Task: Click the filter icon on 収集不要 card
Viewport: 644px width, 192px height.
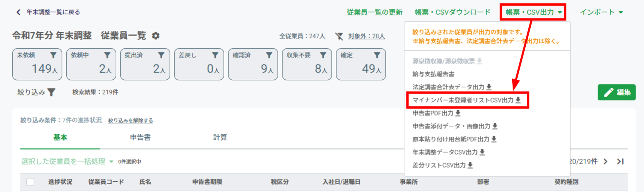Action: (x=323, y=55)
